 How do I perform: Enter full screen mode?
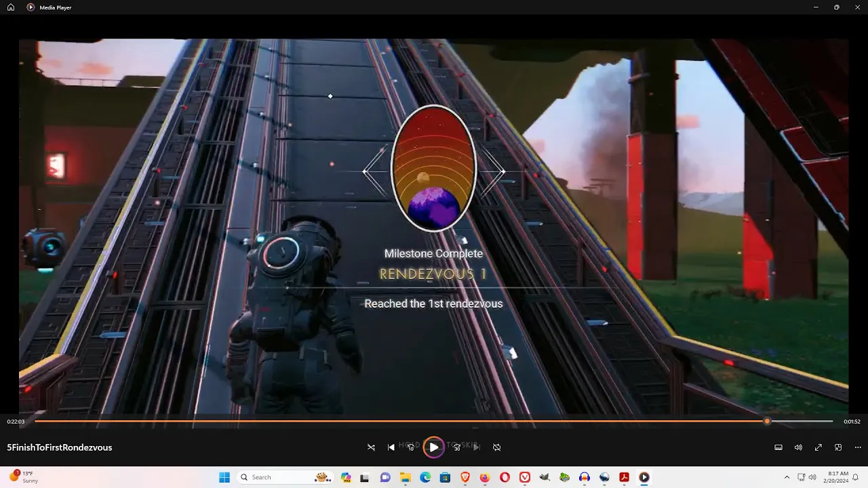pyautogui.click(x=818, y=447)
